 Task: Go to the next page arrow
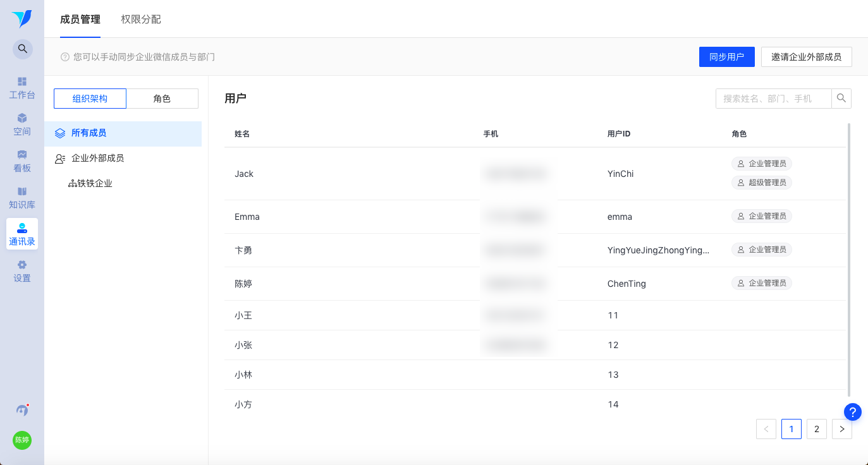point(841,429)
